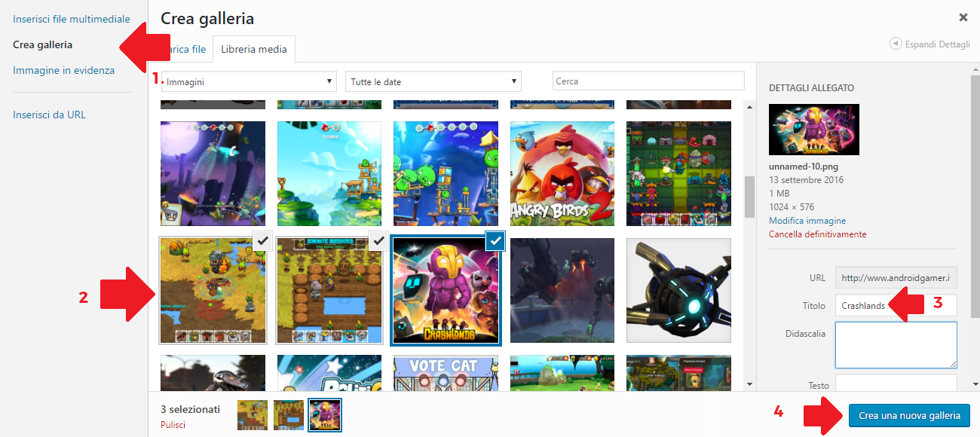Image resolution: width=980 pixels, height=437 pixels.
Task: Uncheck the yellow terrain Crashlands gameplay image
Action: 262,241
